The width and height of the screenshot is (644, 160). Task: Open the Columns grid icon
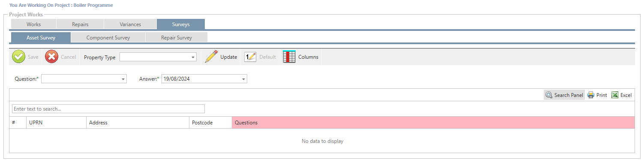pos(289,57)
